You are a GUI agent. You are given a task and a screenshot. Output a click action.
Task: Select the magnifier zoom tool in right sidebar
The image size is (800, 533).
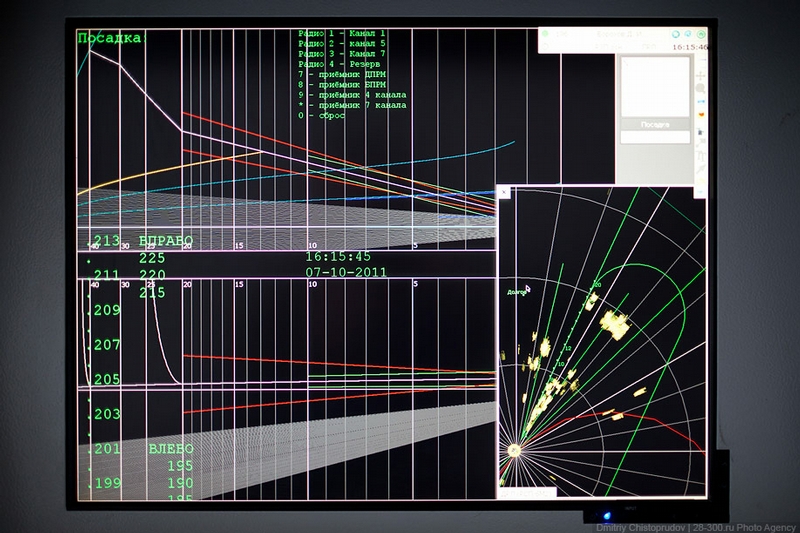point(700,88)
